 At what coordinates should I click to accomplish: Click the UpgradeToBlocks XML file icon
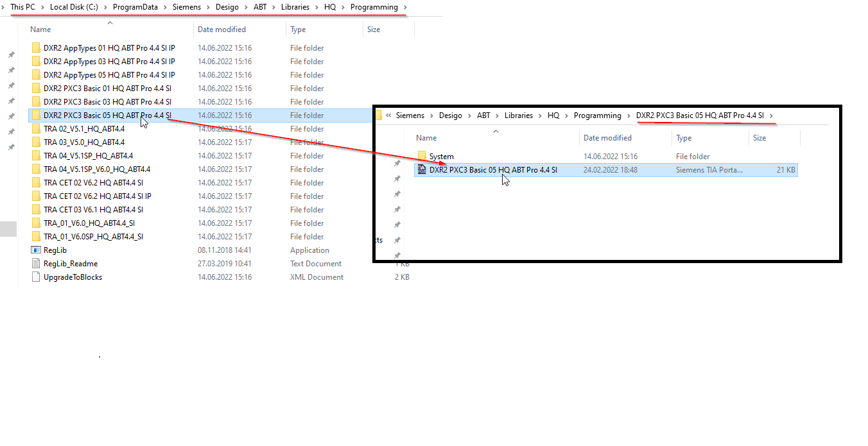click(36, 277)
